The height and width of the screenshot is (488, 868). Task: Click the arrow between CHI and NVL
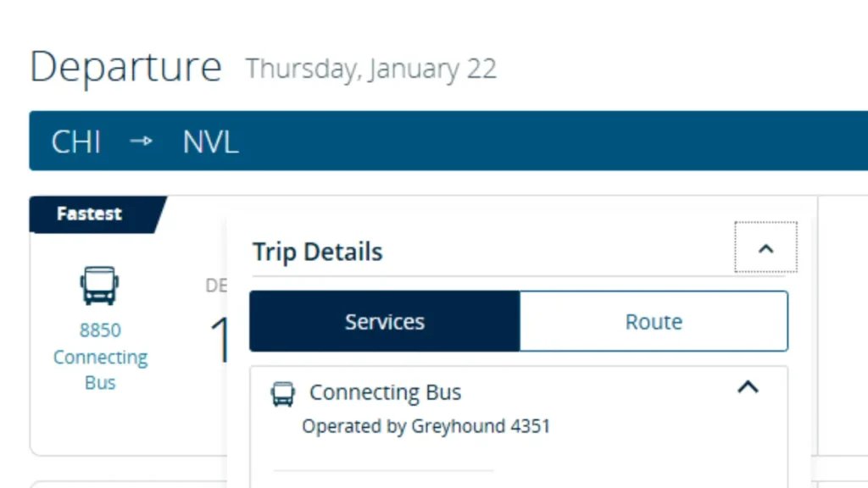(142, 141)
